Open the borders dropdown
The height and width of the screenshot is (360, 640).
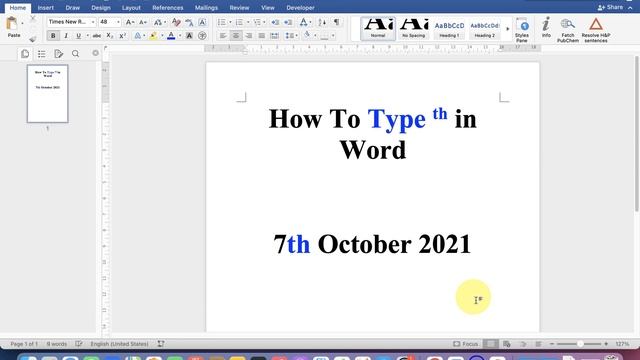pyautogui.click(x=333, y=36)
